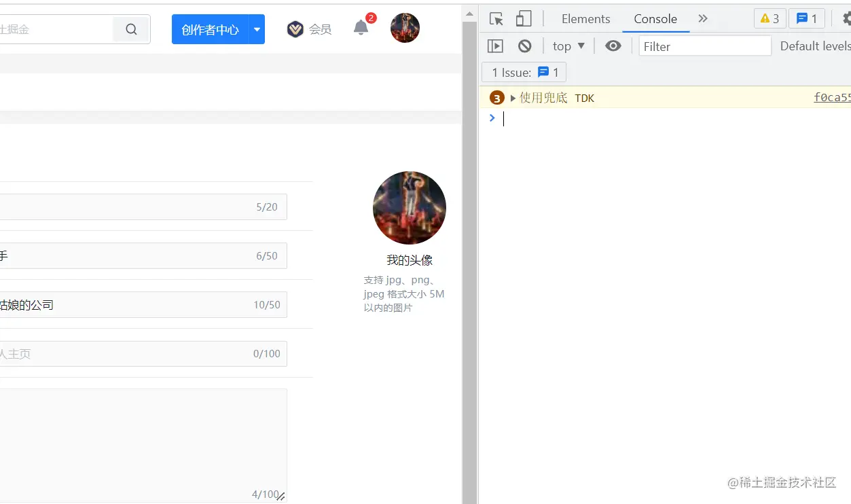Open the top context dropdown

tap(568, 46)
